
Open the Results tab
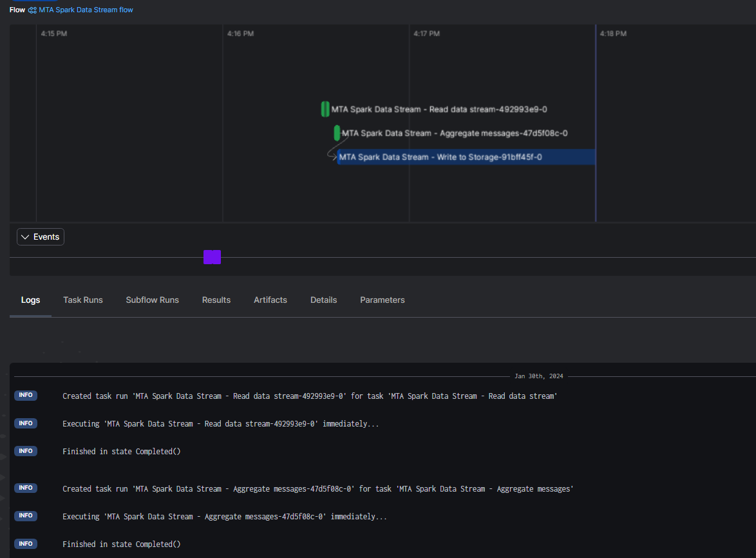point(216,300)
